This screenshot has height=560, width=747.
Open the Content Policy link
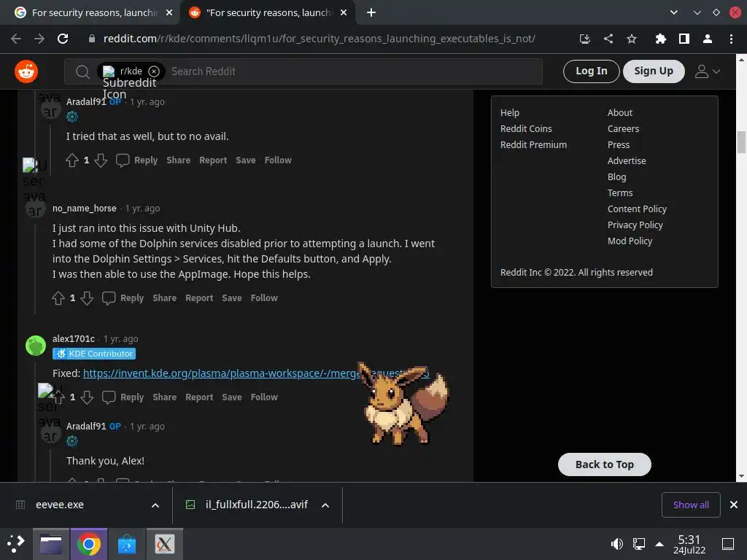(637, 209)
